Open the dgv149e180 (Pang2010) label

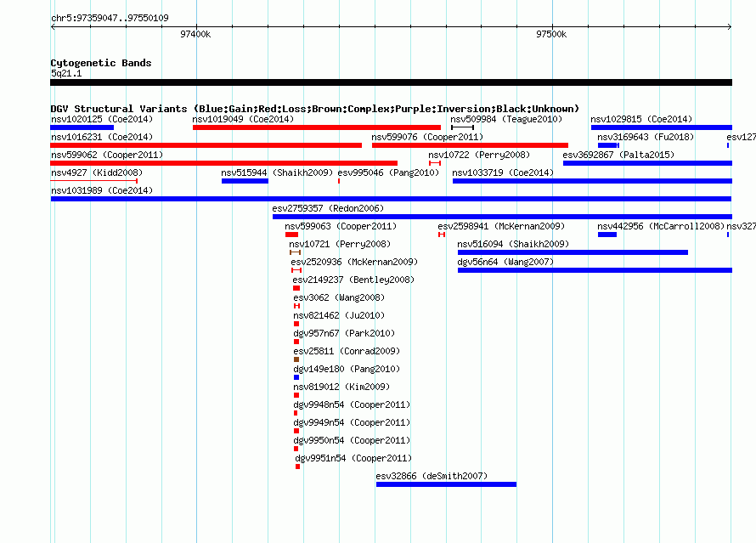[x=347, y=369]
